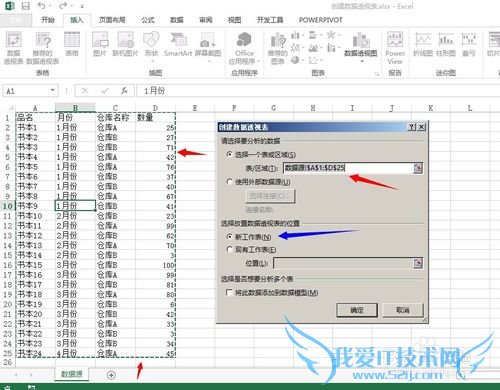
Task: Click the 取消 (Cancel) button
Action: (403, 310)
